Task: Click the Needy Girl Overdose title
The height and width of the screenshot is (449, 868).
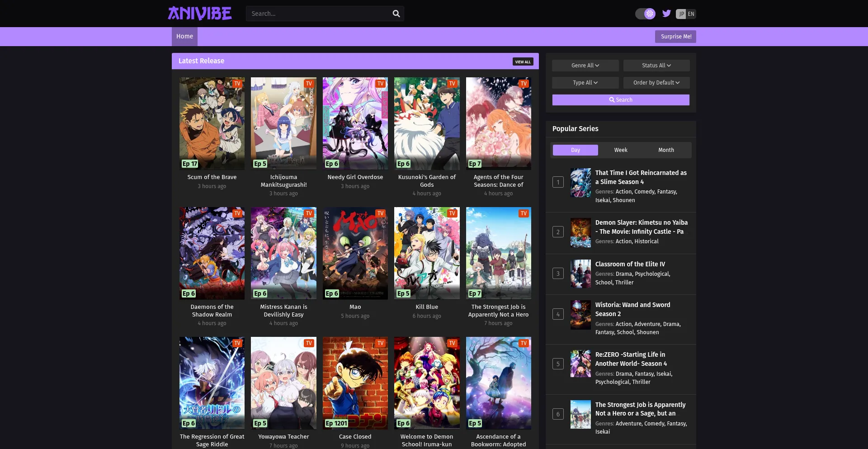Action: [x=355, y=177]
